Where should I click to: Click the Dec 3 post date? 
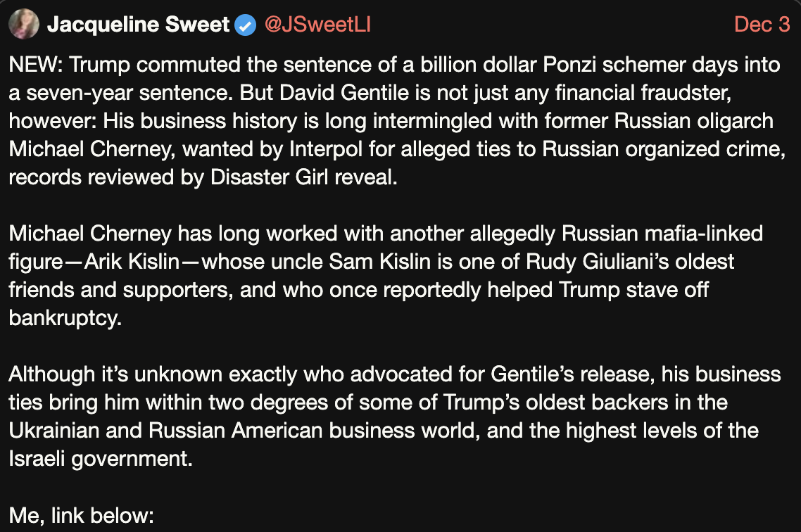click(762, 25)
